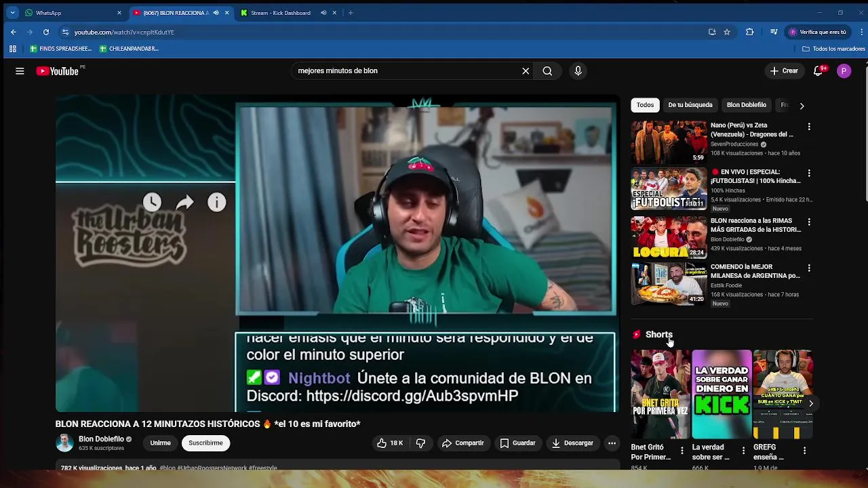Select the Blon Doblefilo filter chip
The image size is (868, 488).
pos(747,105)
